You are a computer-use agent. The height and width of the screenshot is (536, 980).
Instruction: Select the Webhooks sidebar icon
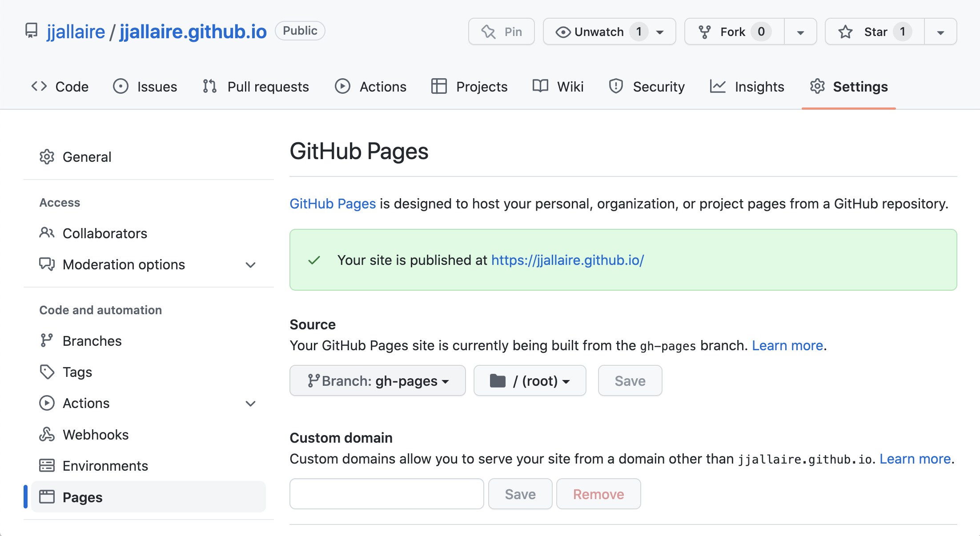pos(47,434)
